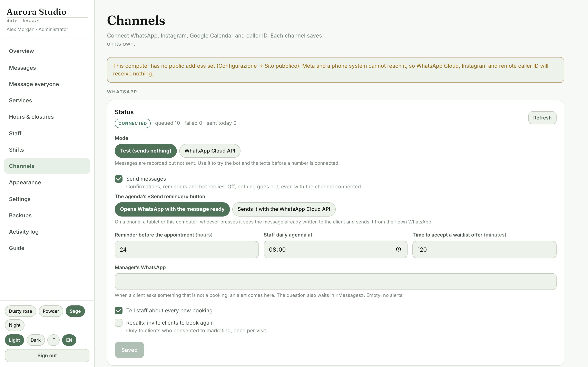Switch to Dark mode

pyautogui.click(x=36, y=340)
